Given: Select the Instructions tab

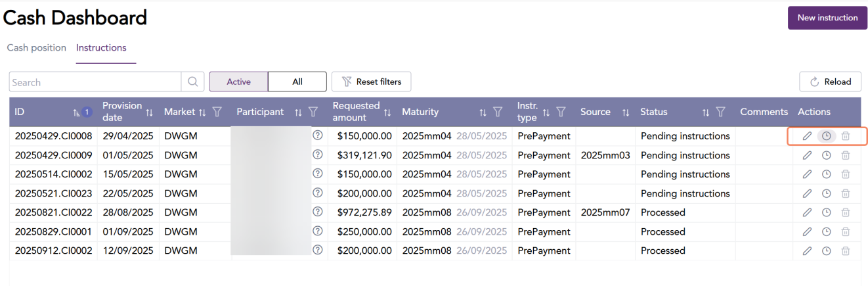Looking at the screenshot, I should (x=101, y=48).
